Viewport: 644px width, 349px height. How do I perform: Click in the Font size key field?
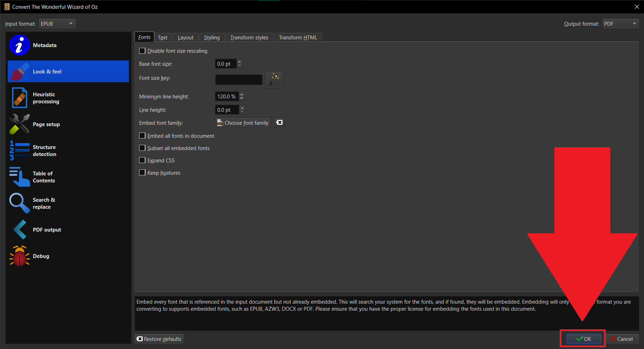point(239,80)
